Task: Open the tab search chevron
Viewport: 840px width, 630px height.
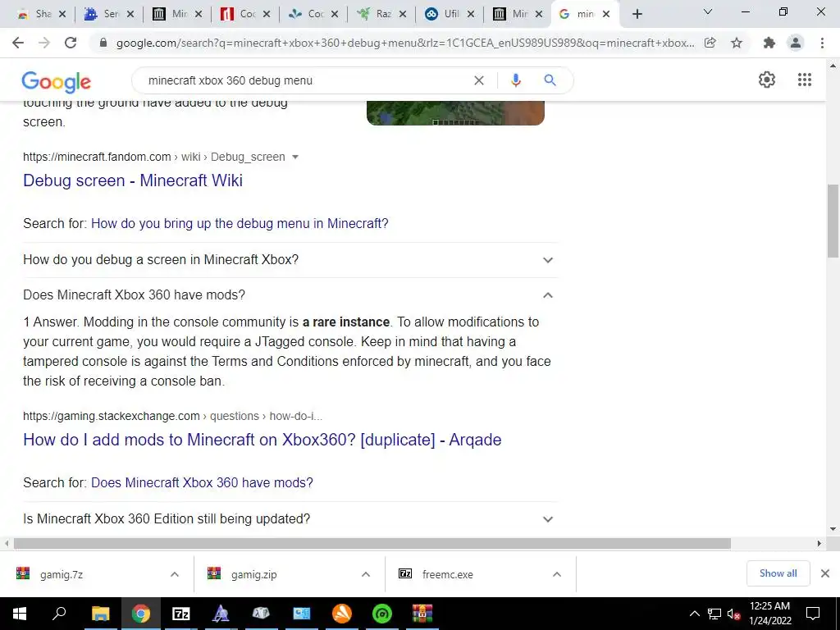Action: tap(707, 11)
